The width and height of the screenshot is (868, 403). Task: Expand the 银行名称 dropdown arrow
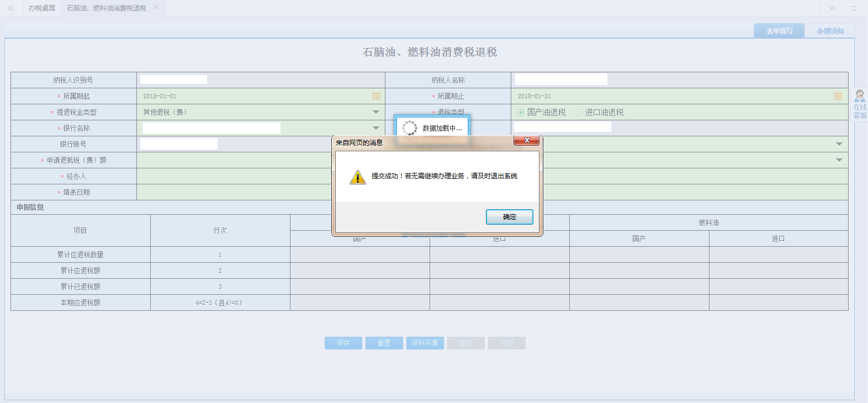[x=376, y=128]
